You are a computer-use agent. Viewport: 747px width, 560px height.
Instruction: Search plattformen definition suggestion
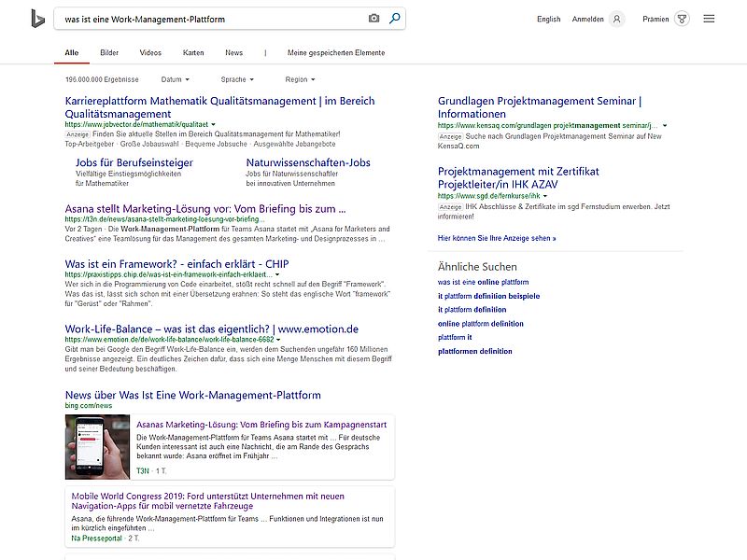pyautogui.click(x=475, y=352)
